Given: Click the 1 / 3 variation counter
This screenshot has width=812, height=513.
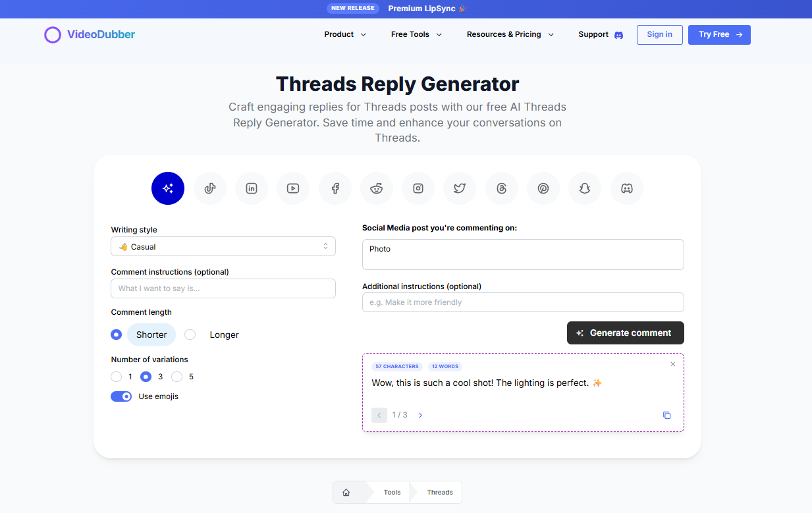Looking at the screenshot, I should (x=400, y=415).
